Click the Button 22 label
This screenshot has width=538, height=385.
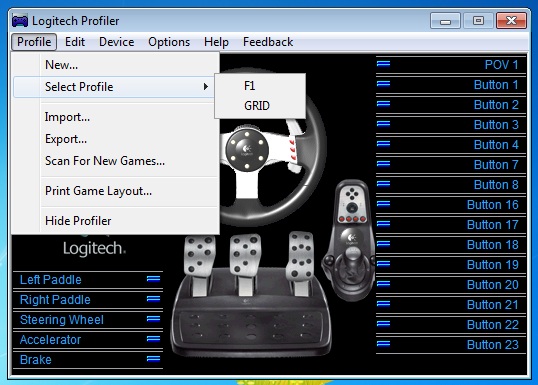click(492, 325)
